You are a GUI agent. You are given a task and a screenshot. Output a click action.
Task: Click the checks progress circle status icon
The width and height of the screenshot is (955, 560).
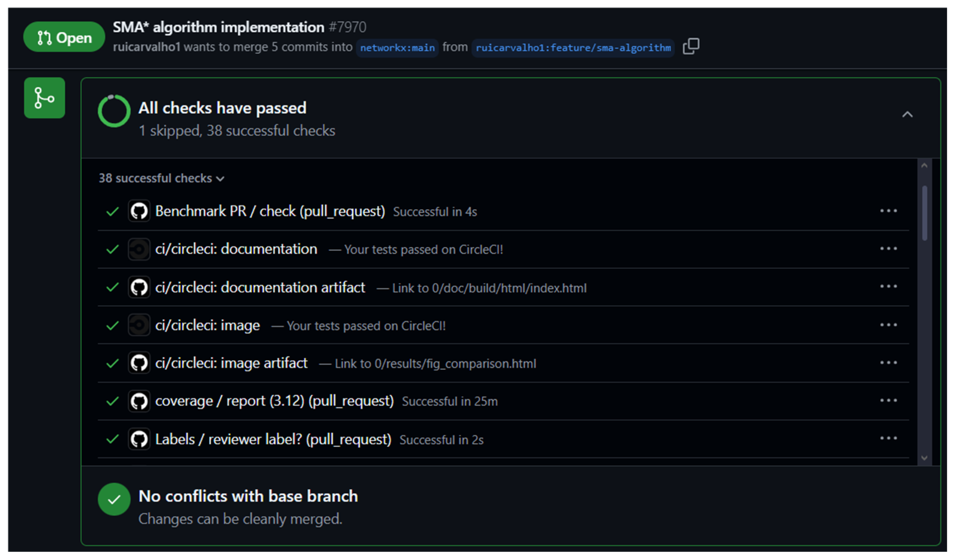click(x=114, y=111)
